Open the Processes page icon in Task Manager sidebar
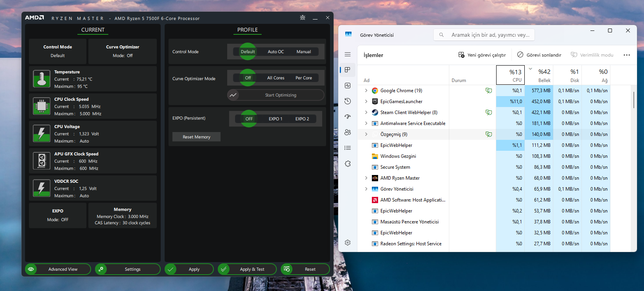The height and width of the screenshot is (291, 644). (x=348, y=70)
